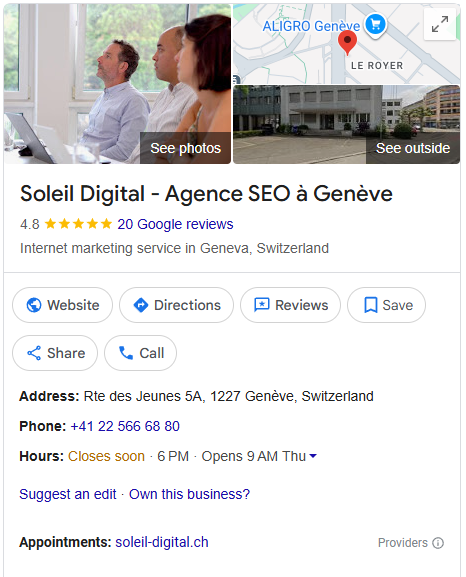This screenshot has width=466, height=577.
Task: Open the Reviews button
Action: click(290, 305)
